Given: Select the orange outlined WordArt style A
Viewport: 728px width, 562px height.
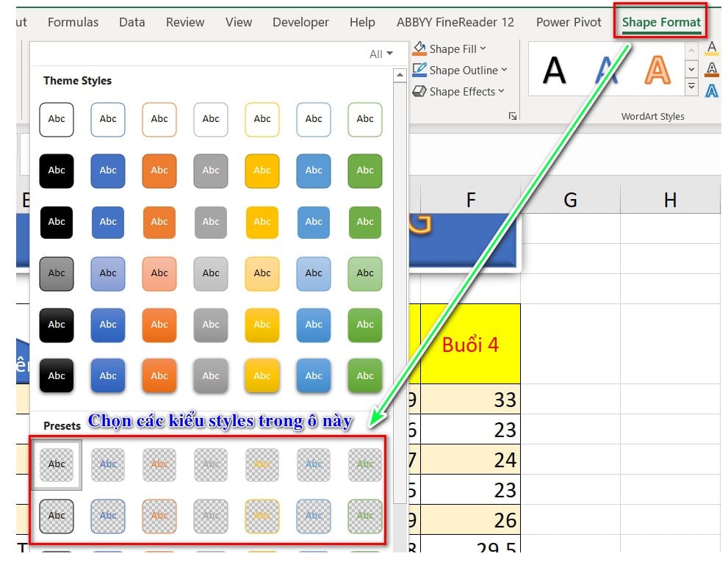Looking at the screenshot, I should pos(657,71).
